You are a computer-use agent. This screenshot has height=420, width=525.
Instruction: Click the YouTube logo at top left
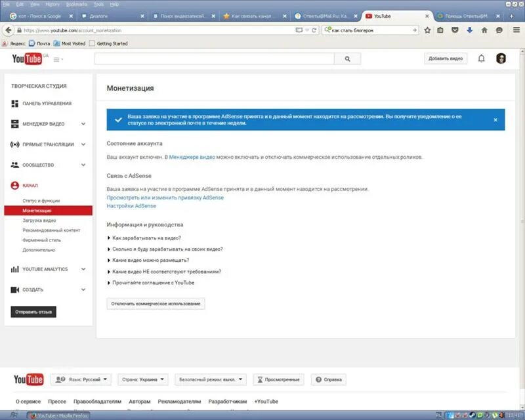tap(27, 58)
